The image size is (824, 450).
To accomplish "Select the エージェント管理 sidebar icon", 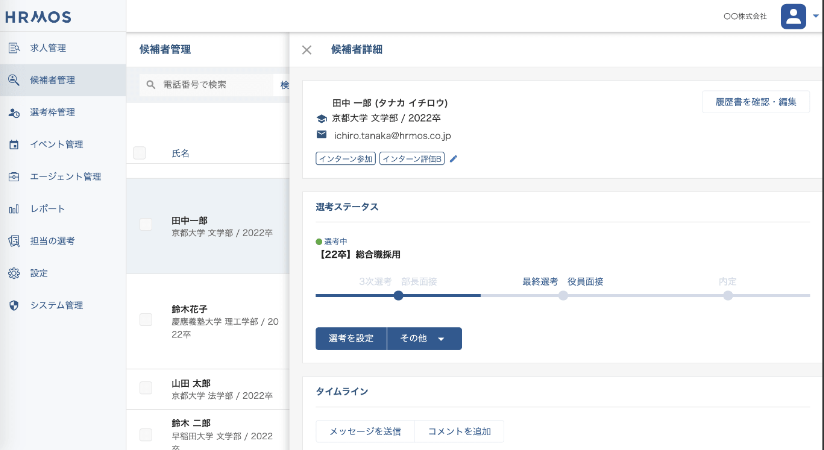I will (x=14, y=177).
